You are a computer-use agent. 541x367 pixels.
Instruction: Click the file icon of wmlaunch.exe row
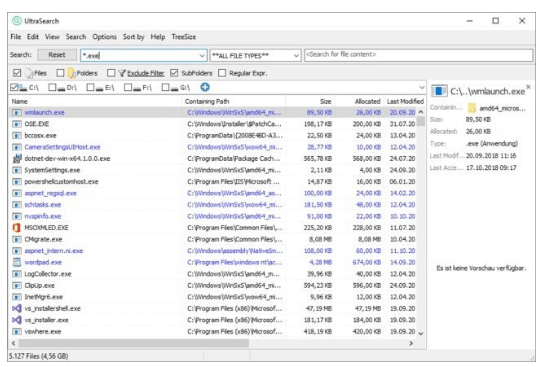click(x=17, y=112)
